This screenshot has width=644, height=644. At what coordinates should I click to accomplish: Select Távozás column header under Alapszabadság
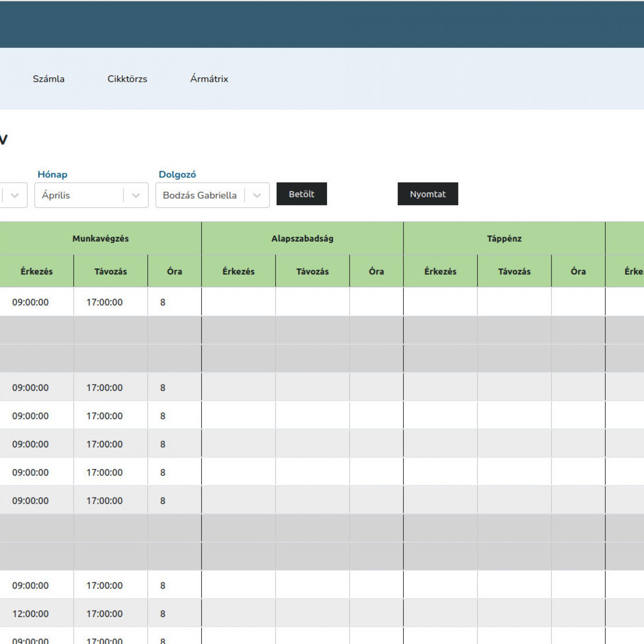click(x=312, y=271)
